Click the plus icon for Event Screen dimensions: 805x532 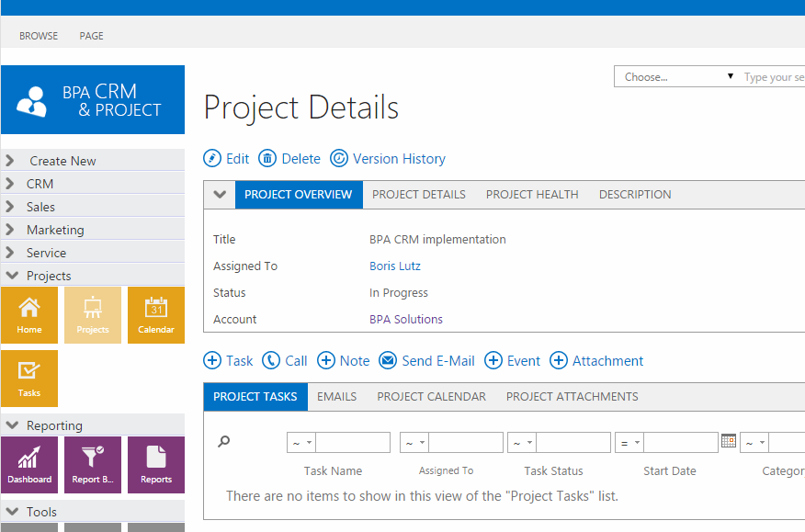click(x=493, y=360)
